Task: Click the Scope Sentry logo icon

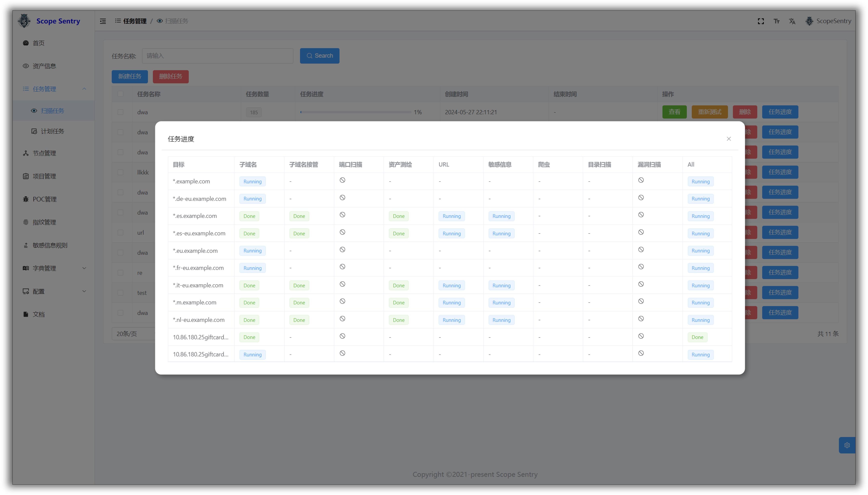Action: (x=24, y=21)
